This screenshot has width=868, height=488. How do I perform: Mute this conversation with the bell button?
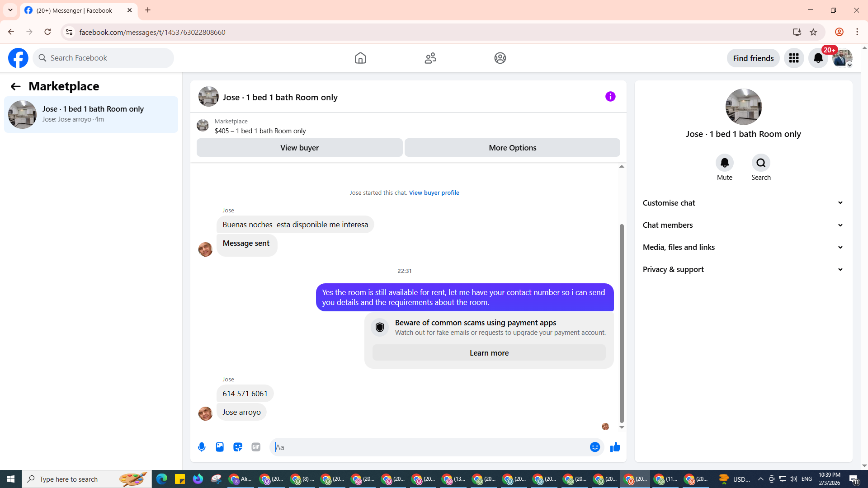click(x=724, y=163)
